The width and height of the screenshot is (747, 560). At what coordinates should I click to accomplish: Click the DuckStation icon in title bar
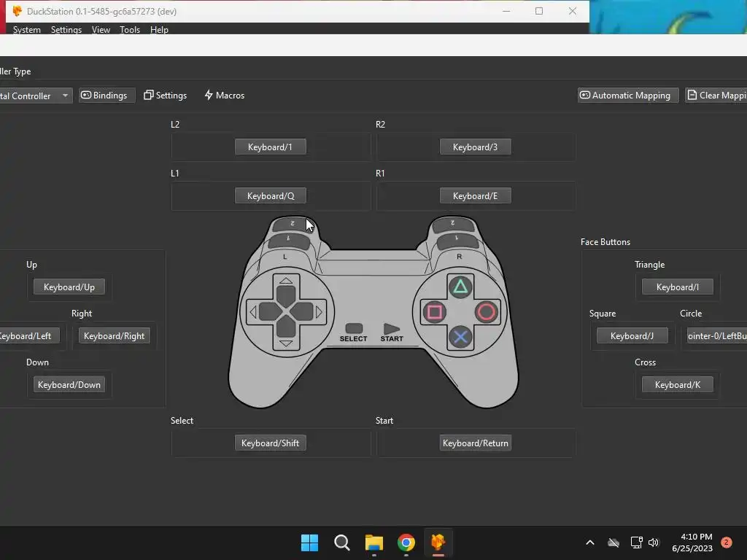click(x=18, y=11)
